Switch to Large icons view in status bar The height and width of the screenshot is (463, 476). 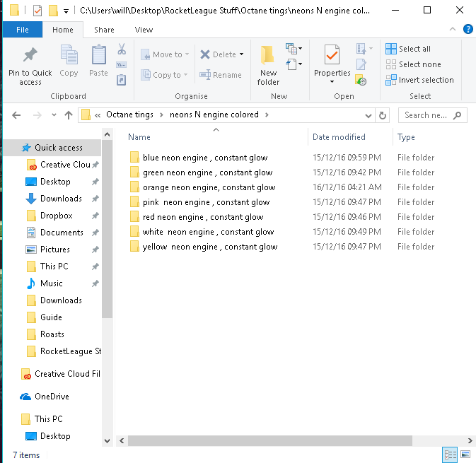click(465, 455)
